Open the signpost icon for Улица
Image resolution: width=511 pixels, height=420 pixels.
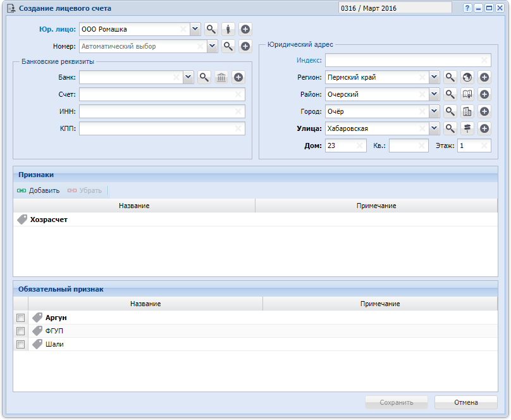click(x=467, y=128)
